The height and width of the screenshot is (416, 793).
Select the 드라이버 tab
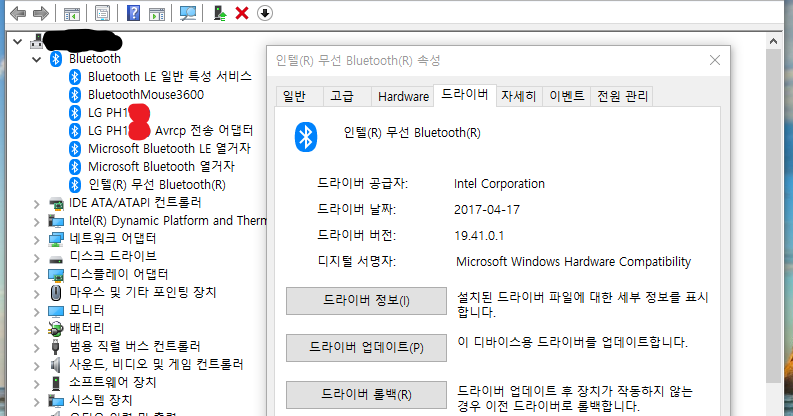coord(465,95)
